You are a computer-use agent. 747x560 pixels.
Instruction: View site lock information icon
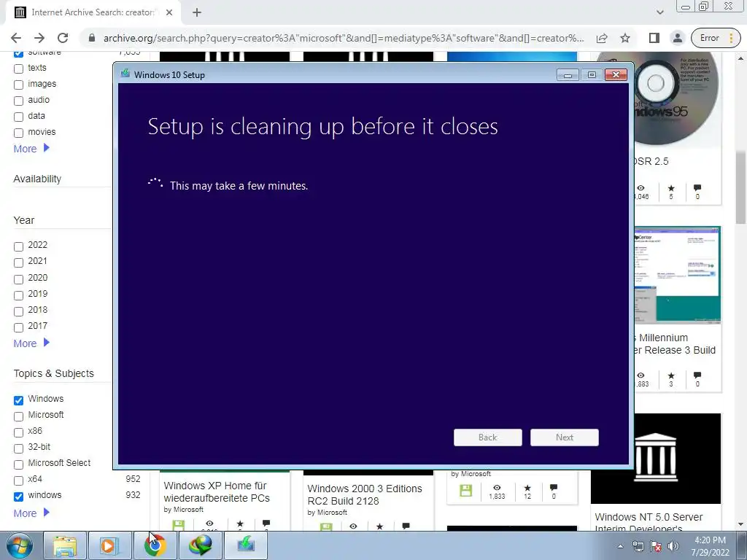click(x=92, y=38)
